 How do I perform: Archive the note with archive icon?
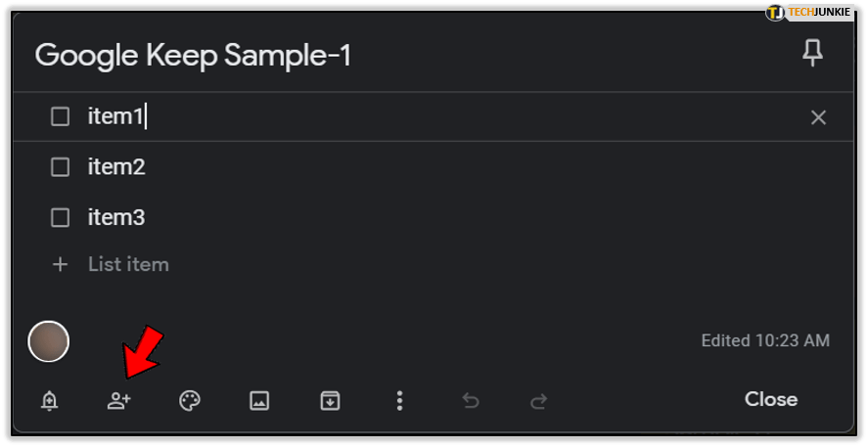330,400
